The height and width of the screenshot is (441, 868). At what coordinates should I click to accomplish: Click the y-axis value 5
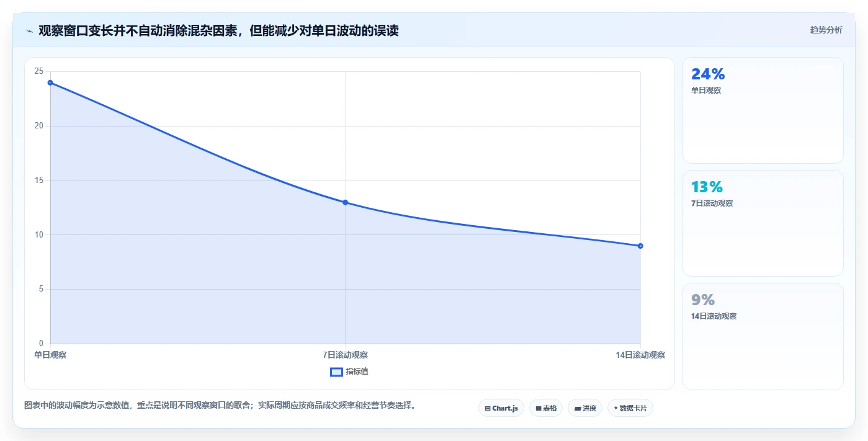pyautogui.click(x=41, y=289)
